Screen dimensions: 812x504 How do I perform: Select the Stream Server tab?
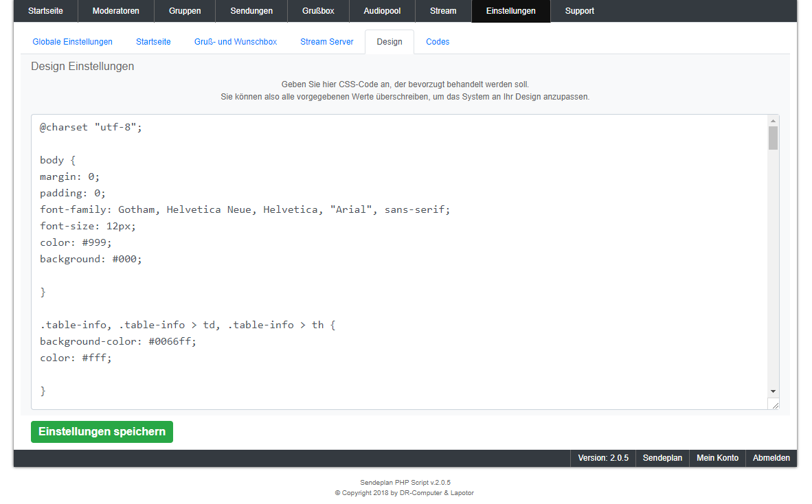coord(327,42)
